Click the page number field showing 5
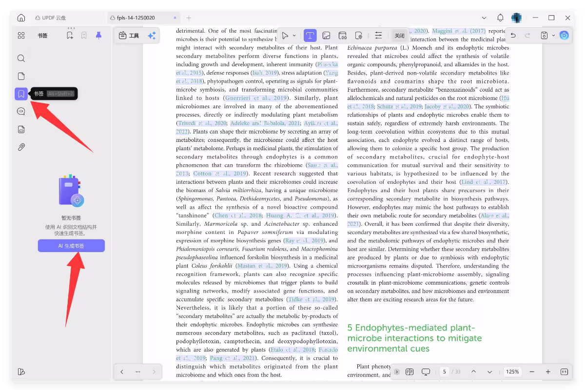This screenshot has height=392, width=585. pyautogui.click(x=445, y=372)
